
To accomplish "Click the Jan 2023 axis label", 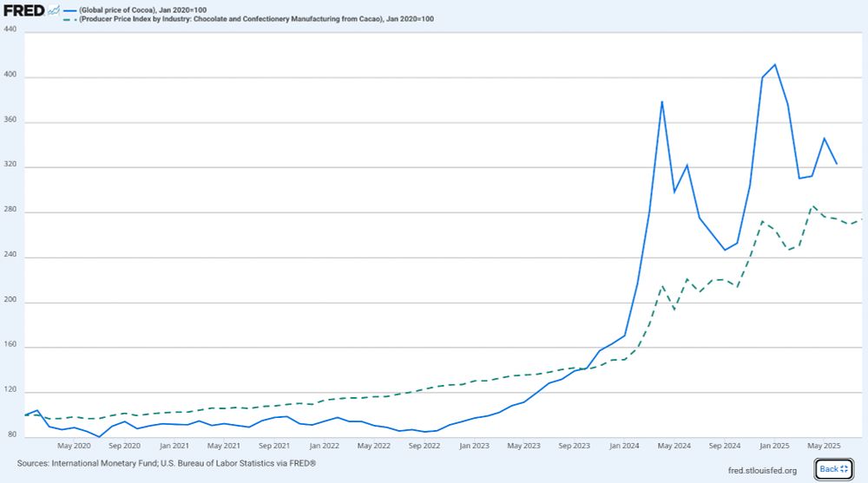I will (x=474, y=446).
